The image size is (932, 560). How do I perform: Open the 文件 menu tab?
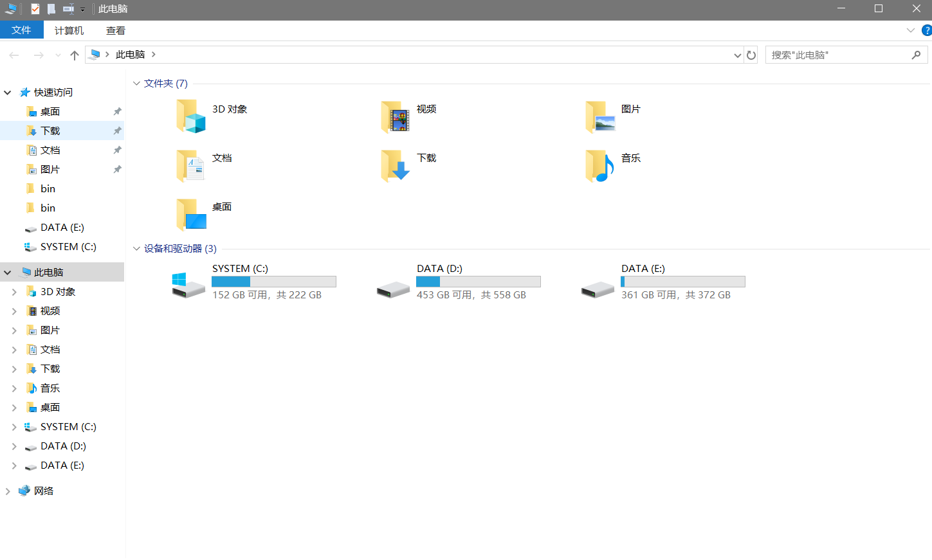click(21, 30)
